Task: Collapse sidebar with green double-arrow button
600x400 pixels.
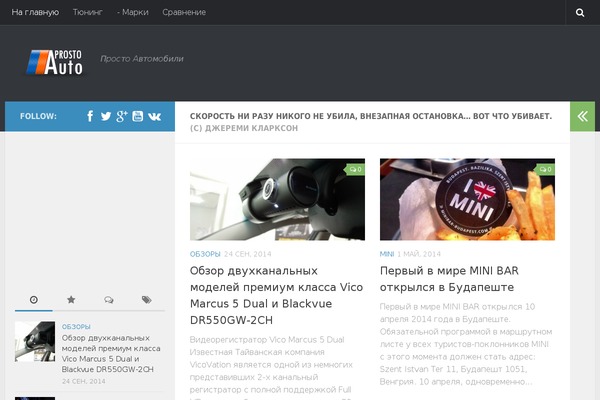Action: coord(582,116)
